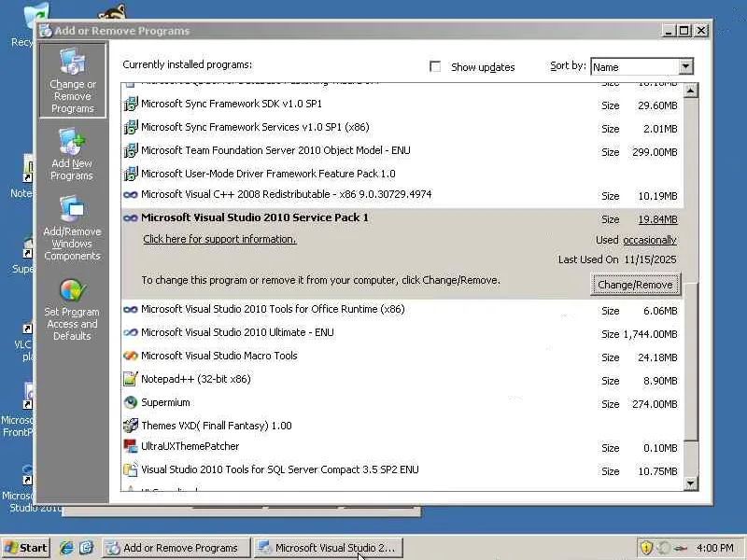Click Tools for Office Runtime (x86) icon
747x560 pixels.
coord(131,310)
